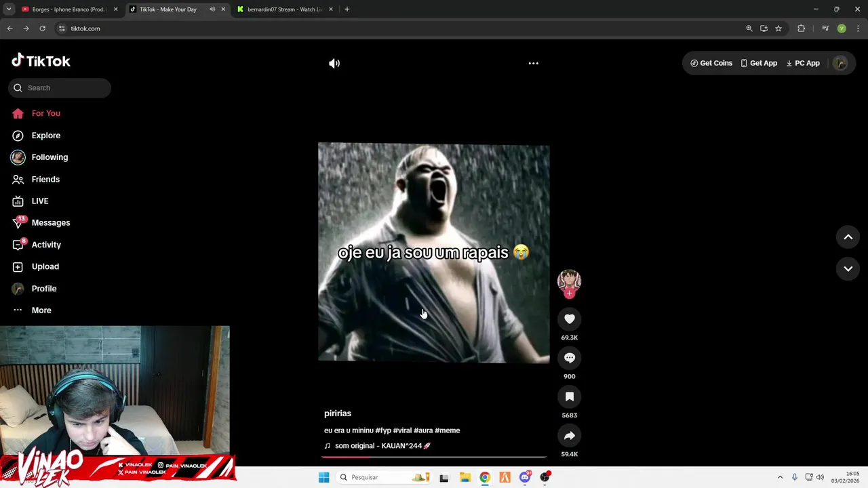Mute the TikTok tab via speaker icon
This screenshot has height=488, width=868.
tap(212, 9)
